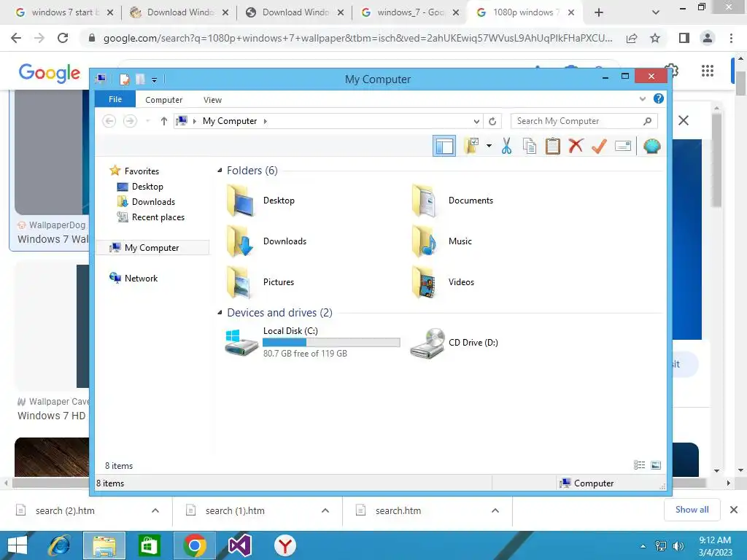Click the clipboard Paste icon
Viewport: 747px width, 560px height.
553,146
